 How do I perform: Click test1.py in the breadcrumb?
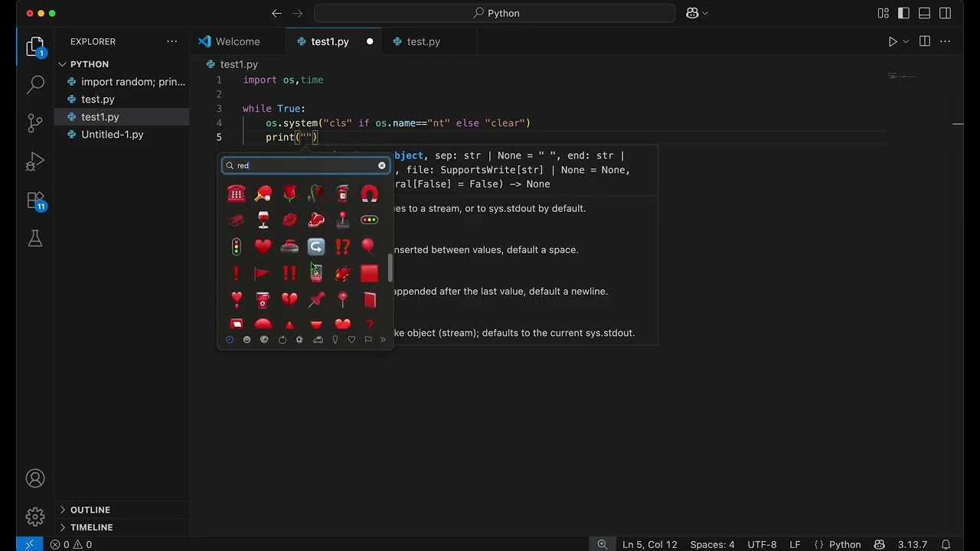point(239,64)
